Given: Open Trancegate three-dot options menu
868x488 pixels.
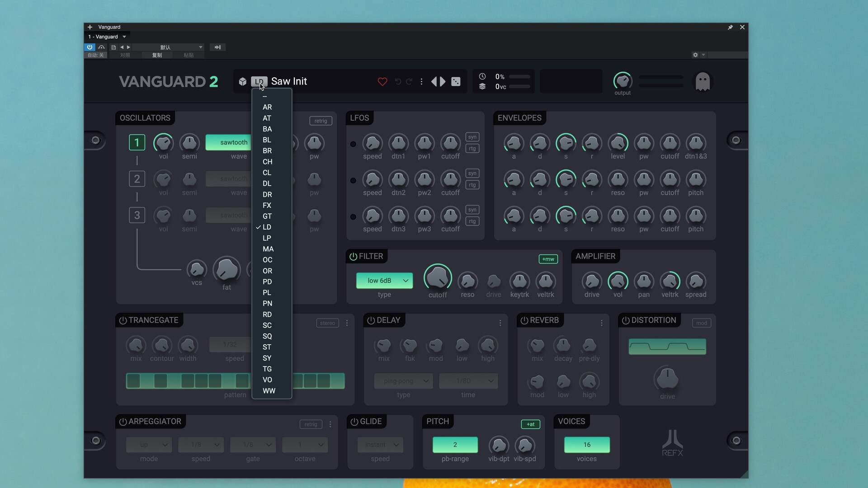Looking at the screenshot, I should 347,323.
